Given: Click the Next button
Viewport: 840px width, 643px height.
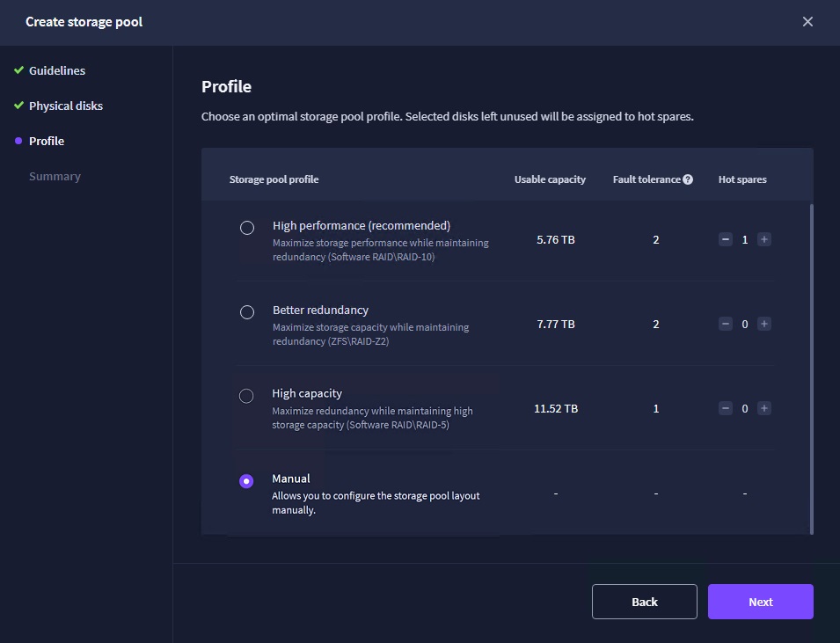Looking at the screenshot, I should point(761,602).
